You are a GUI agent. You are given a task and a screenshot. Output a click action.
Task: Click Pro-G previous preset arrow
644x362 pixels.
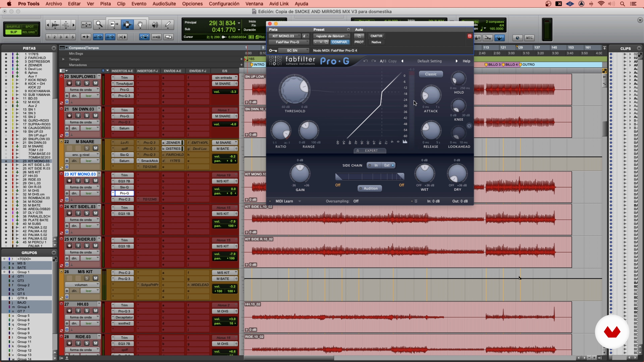click(402, 61)
